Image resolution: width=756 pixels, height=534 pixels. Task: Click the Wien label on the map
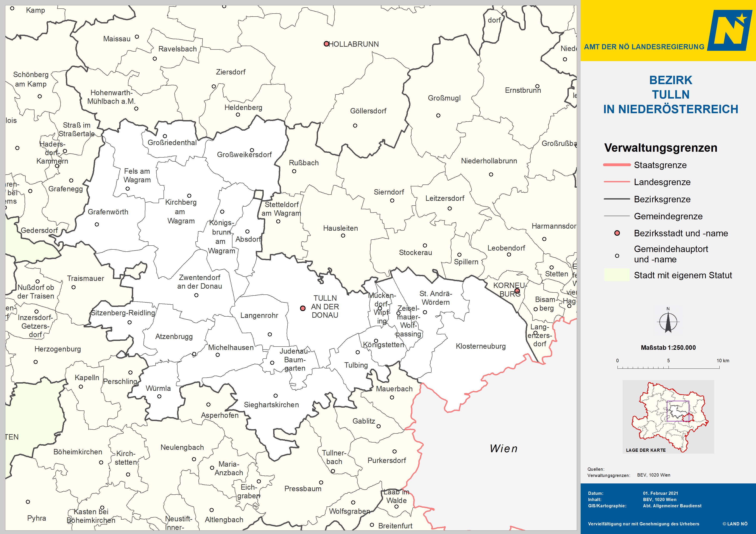coord(503,449)
